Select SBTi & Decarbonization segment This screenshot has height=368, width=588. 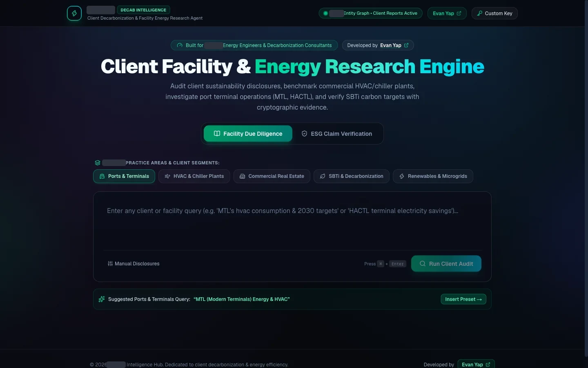point(351,176)
